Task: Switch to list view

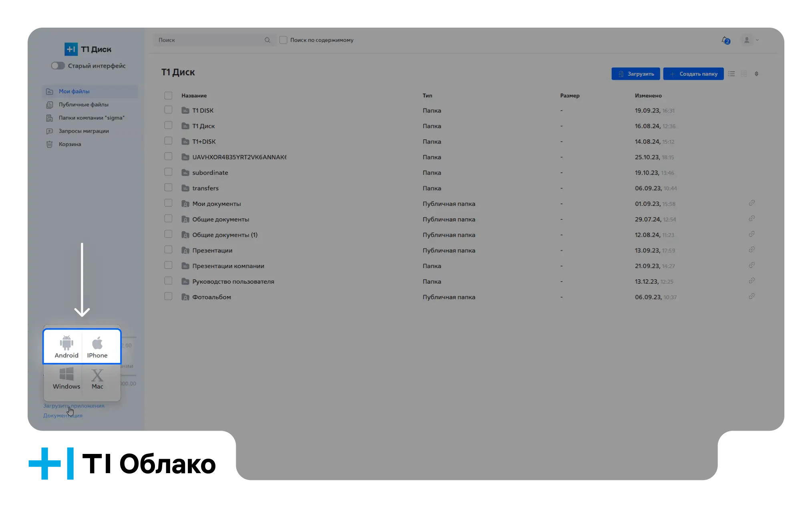Action: coord(732,74)
